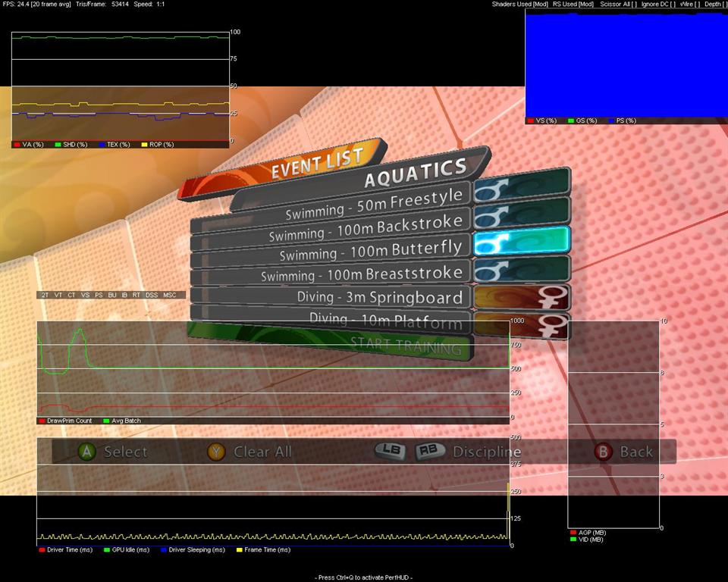Select the IB stage indicator
Image resolution: width=728 pixels, height=582 pixels.
point(124,295)
